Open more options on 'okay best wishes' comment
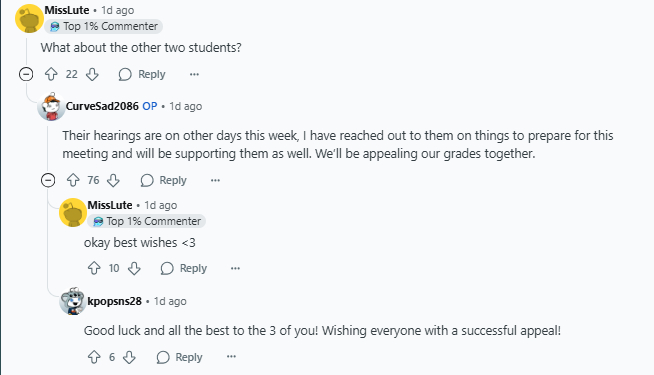This screenshot has height=375, width=654. 235,268
